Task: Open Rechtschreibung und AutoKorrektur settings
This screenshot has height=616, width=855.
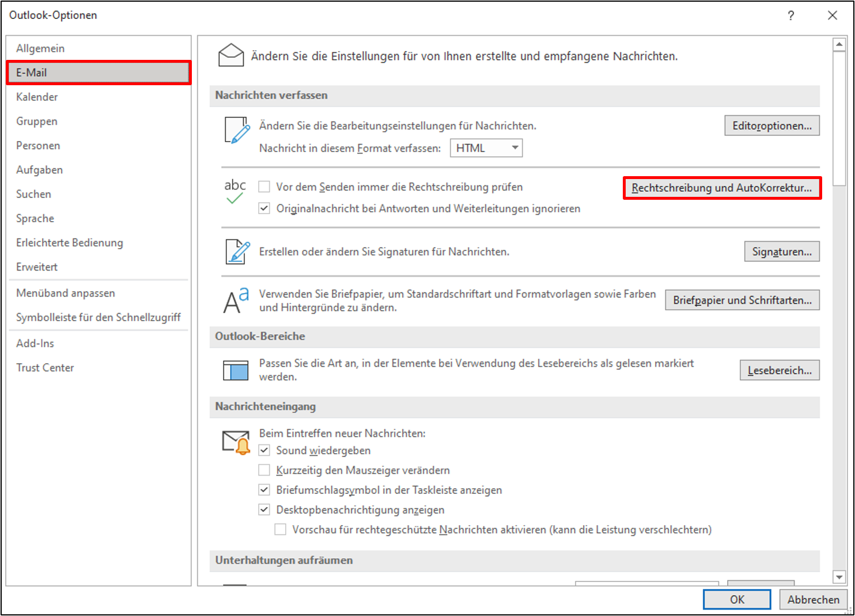Action: click(722, 188)
